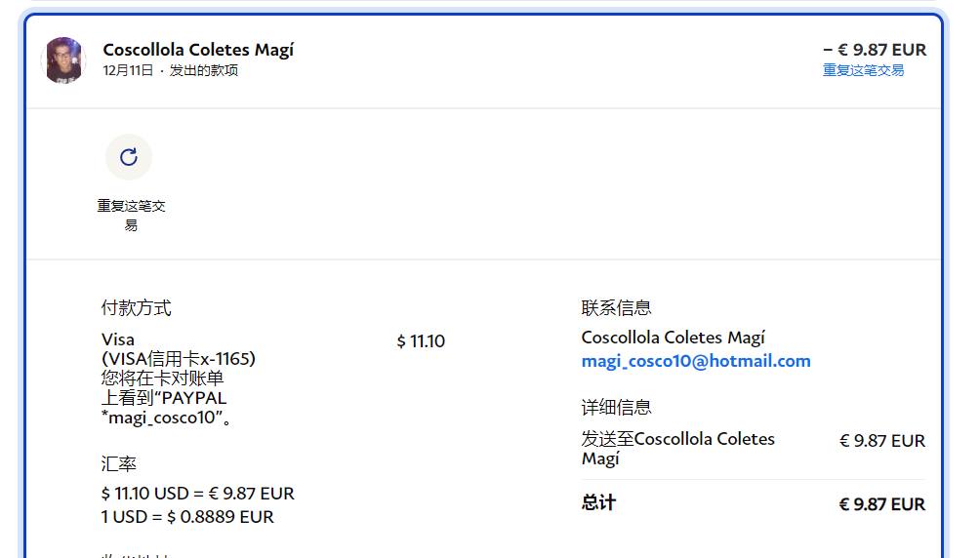Open the magi_cosco10@hotmail.com email link
This screenshot has width=980, height=558.
pyautogui.click(x=695, y=361)
